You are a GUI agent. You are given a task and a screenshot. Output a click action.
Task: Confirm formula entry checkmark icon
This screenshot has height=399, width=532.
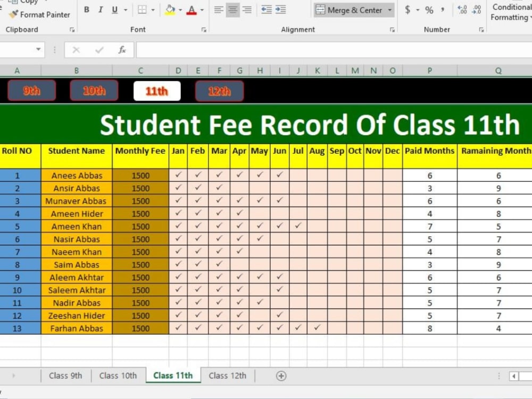coord(99,50)
